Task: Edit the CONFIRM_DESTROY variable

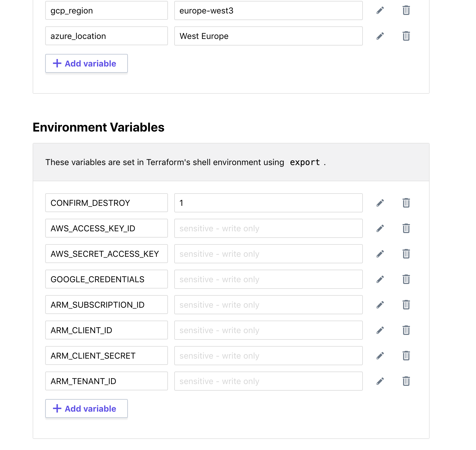Action: 380,203
